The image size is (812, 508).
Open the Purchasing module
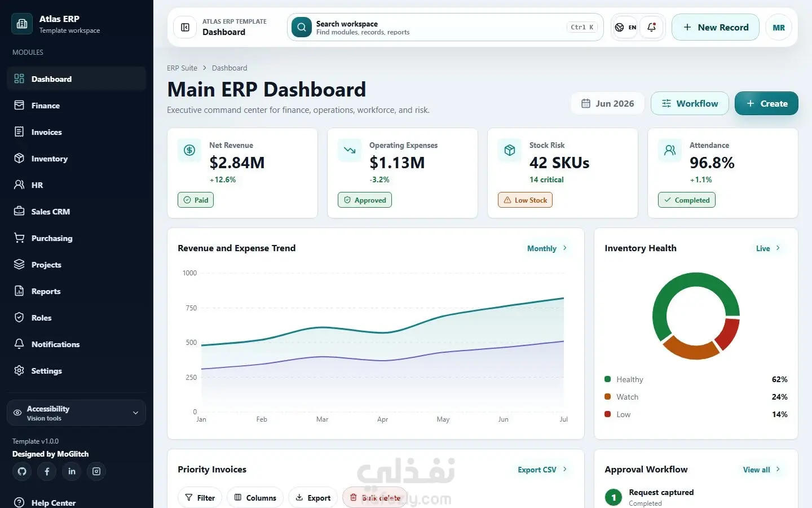(76, 238)
